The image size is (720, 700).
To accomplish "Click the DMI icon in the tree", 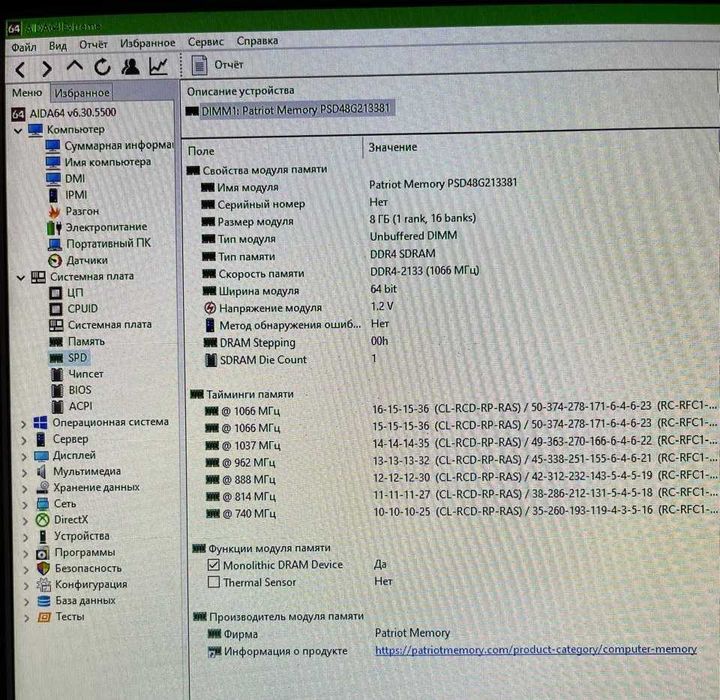I will pos(53,179).
